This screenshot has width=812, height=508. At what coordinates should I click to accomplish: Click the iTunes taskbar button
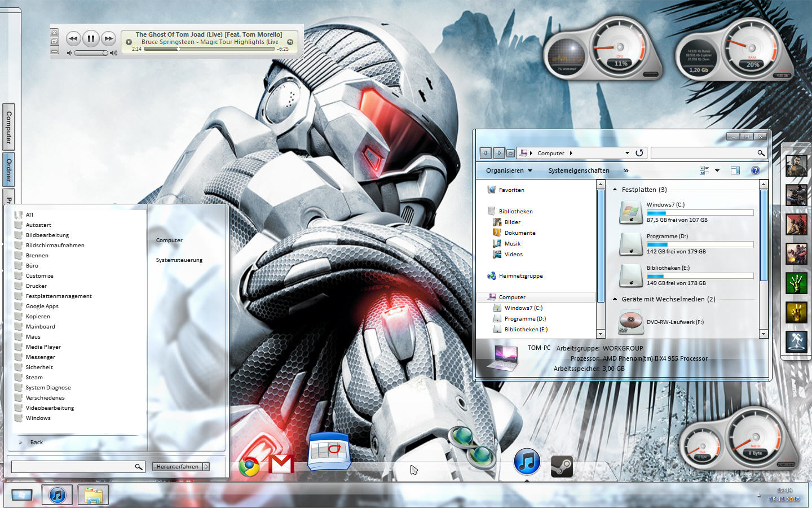click(x=57, y=495)
